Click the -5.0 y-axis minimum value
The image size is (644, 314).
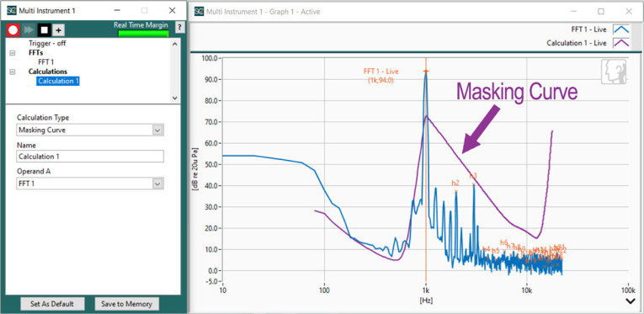[212, 281]
